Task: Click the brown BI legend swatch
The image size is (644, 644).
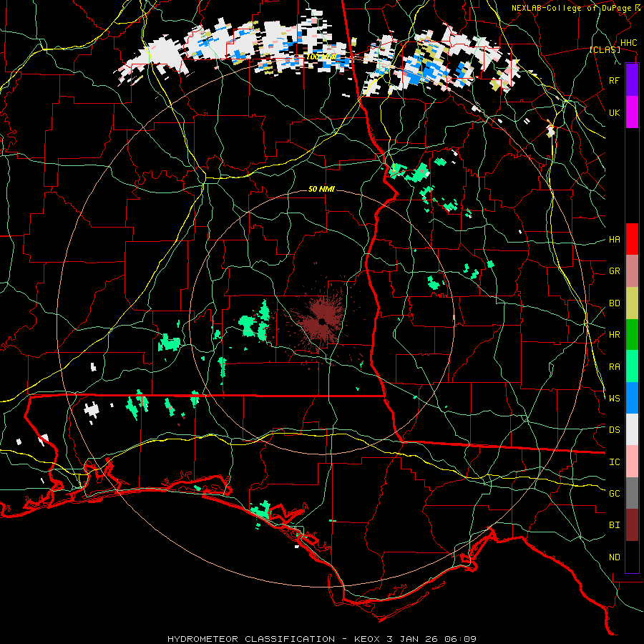Action: 632,525
